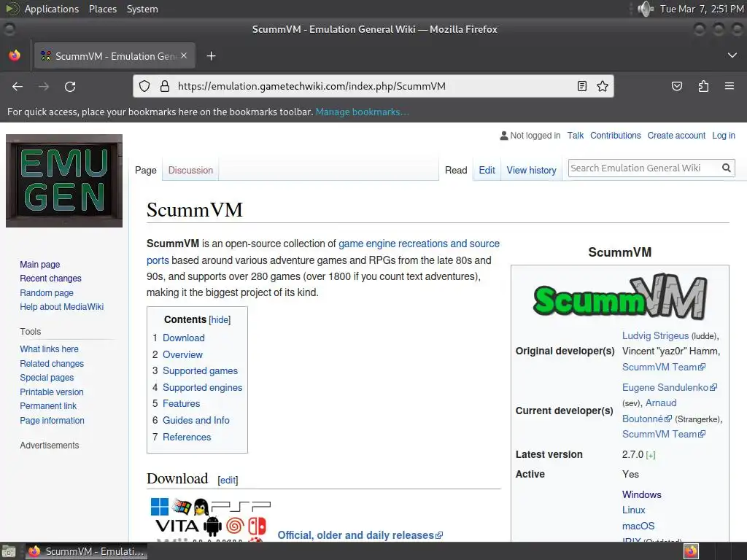Reload the current page
The image size is (747, 560).
pyautogui.click(x=70, y=86)
